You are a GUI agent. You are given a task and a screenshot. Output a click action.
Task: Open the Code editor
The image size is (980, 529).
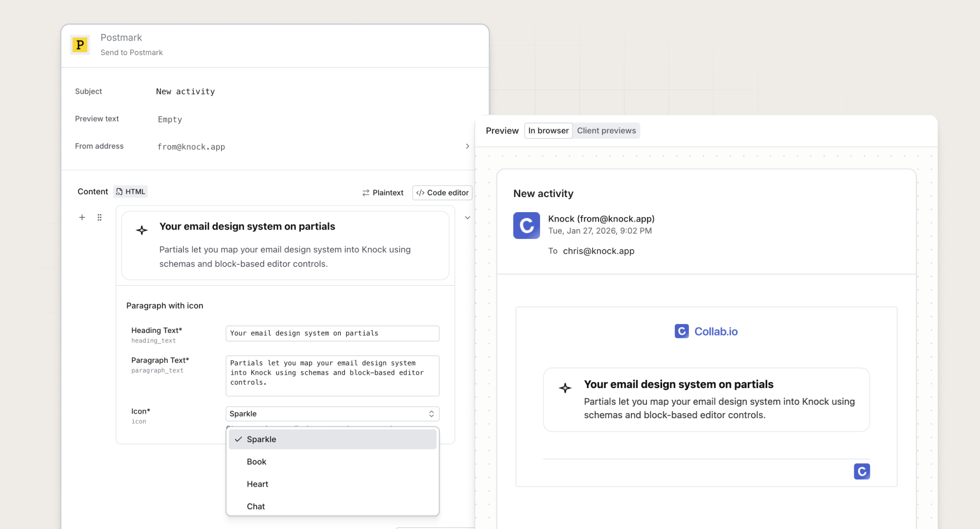[x=442, y=193]
